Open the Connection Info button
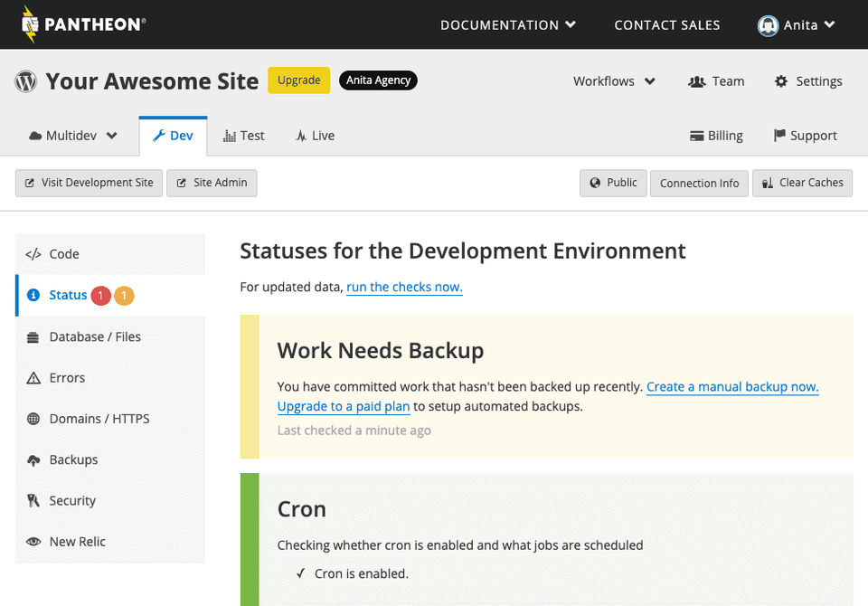This screenshot has width=868, height=606. pos(699,184)
